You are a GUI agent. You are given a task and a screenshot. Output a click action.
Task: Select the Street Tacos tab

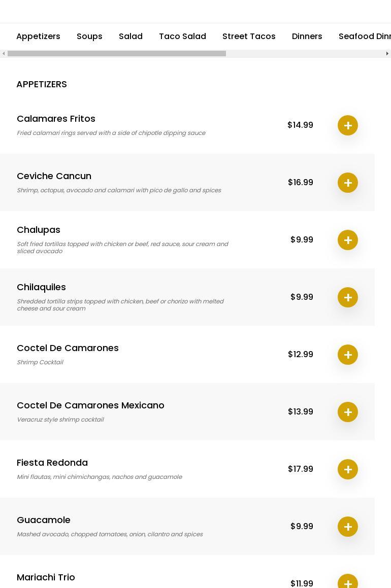pyautogui.click(x=249, y=37)
